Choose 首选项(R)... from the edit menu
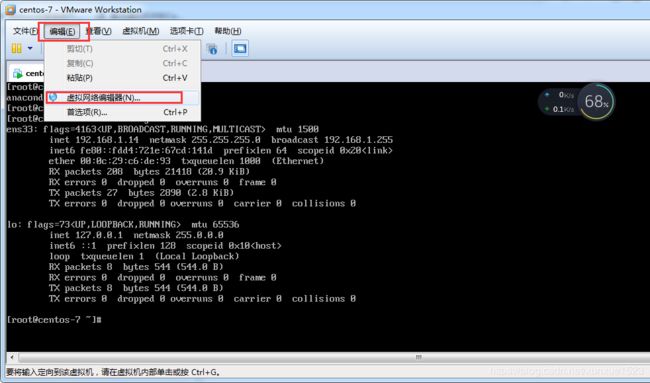Viewport: 650px width, 383px height. click(x=123, y=112)
